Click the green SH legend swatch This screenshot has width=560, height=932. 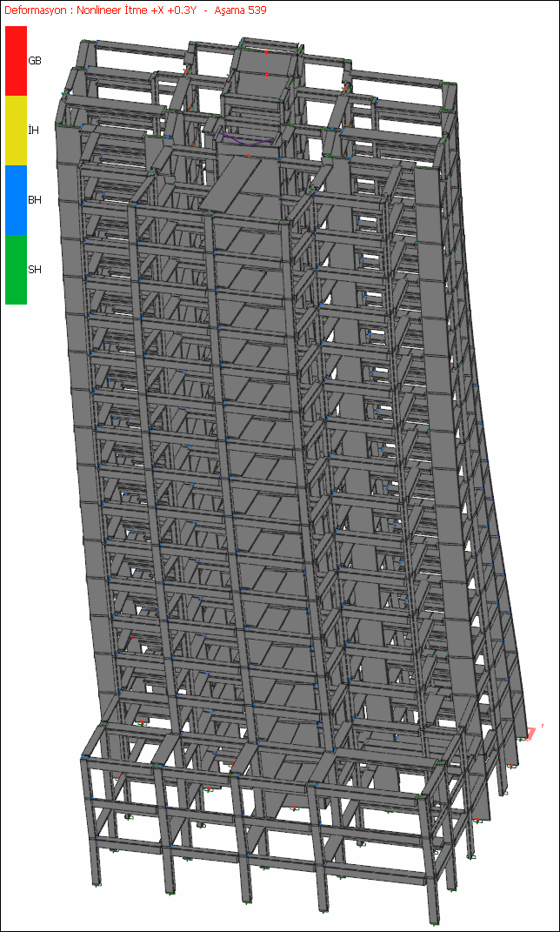click(16, 269)
